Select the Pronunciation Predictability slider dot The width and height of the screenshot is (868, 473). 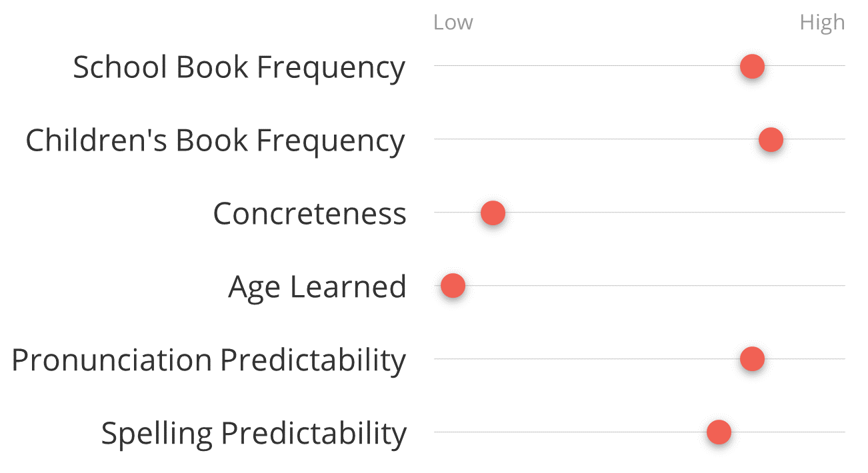tap(752, 359)
